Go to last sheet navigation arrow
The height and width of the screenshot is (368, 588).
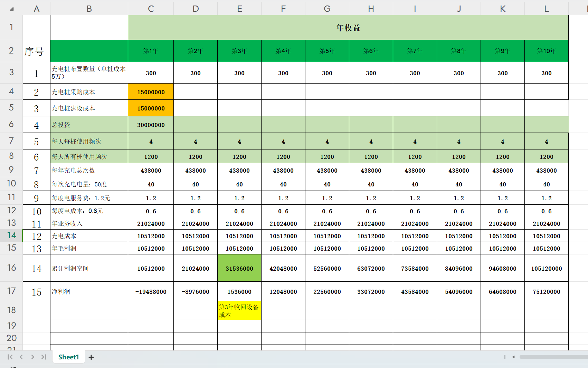tap(44, 357)
